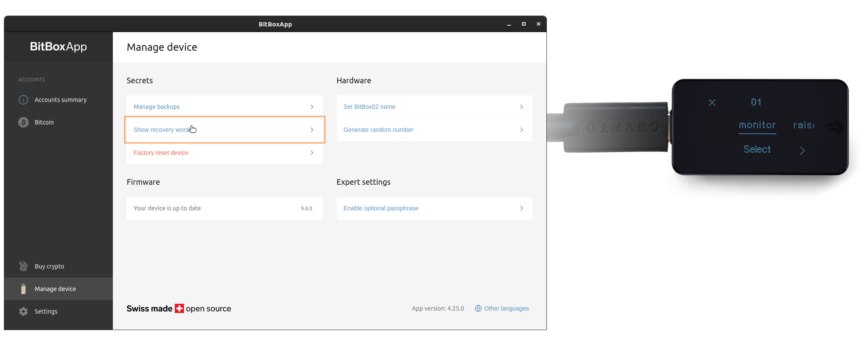
Task: Open Manage backups
Action: click(x=225, y=107)
